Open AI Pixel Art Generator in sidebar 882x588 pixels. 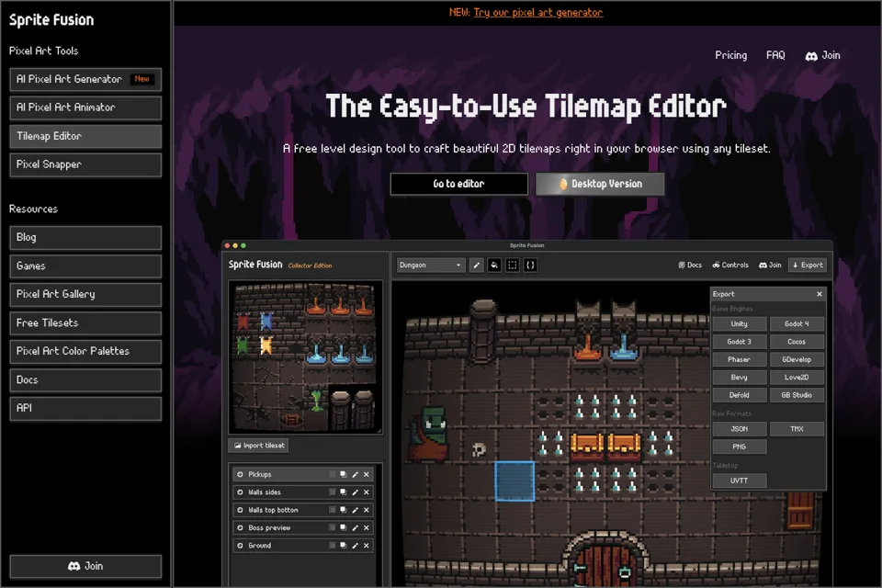(85, 79)
